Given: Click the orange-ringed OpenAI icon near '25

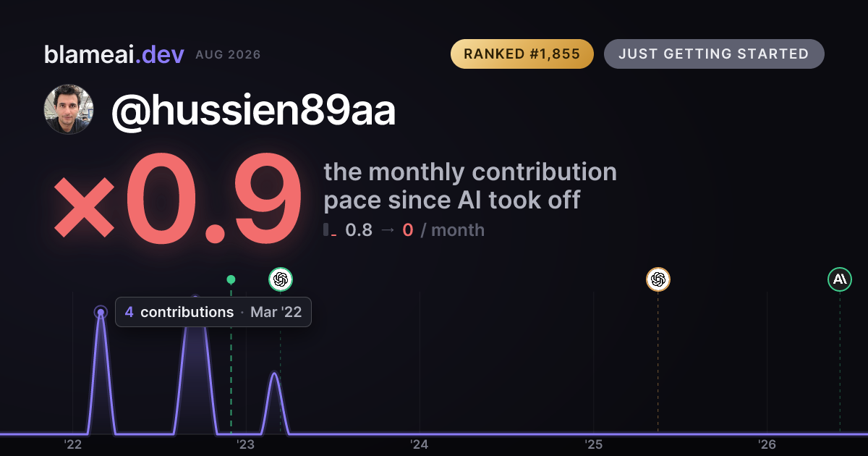Looking at the screenshot, I should [658, 279].
